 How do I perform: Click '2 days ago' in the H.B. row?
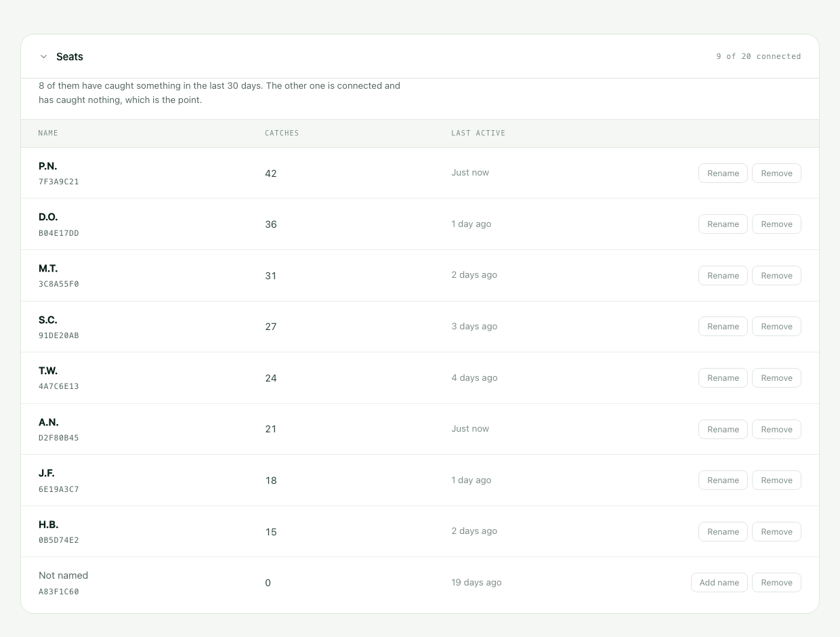tap(474, 531)
